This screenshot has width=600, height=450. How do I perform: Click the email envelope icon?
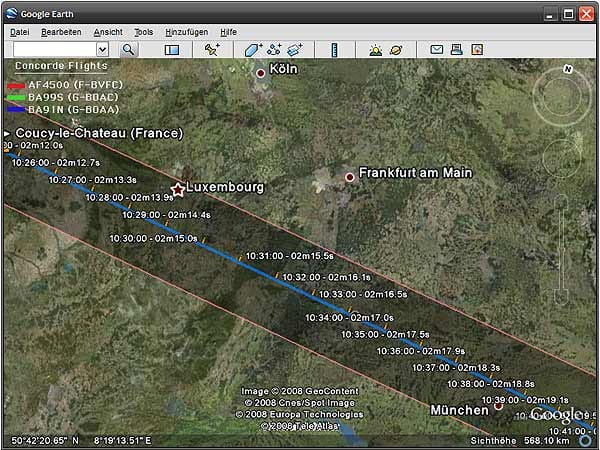[436, 49]
